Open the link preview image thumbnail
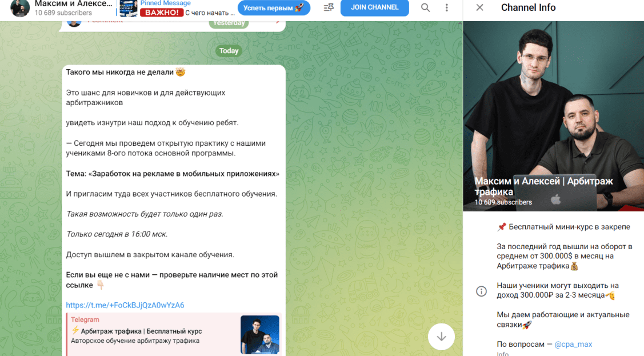The image size is (644, 356). coord(260,335)
